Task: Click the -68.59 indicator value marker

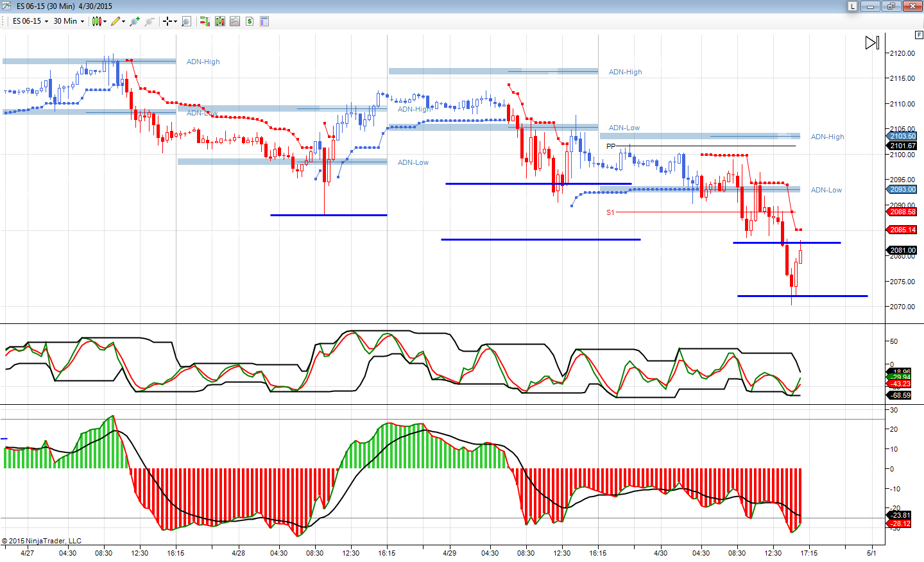Action: click(900, 395)
